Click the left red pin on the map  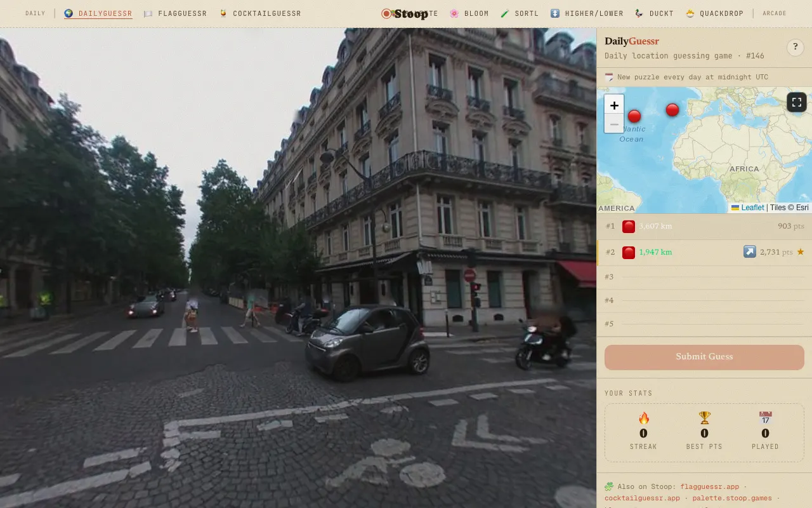(634, 116)
